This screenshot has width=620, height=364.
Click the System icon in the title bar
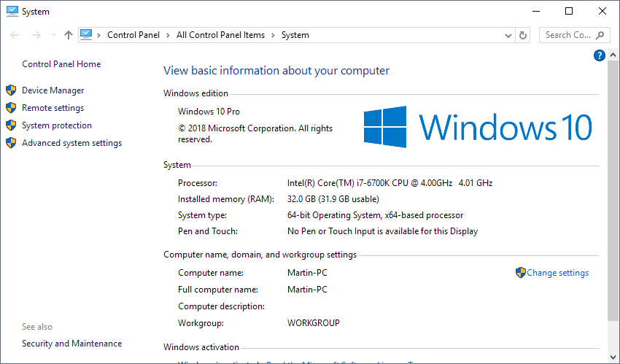click(x=12, y=12)
